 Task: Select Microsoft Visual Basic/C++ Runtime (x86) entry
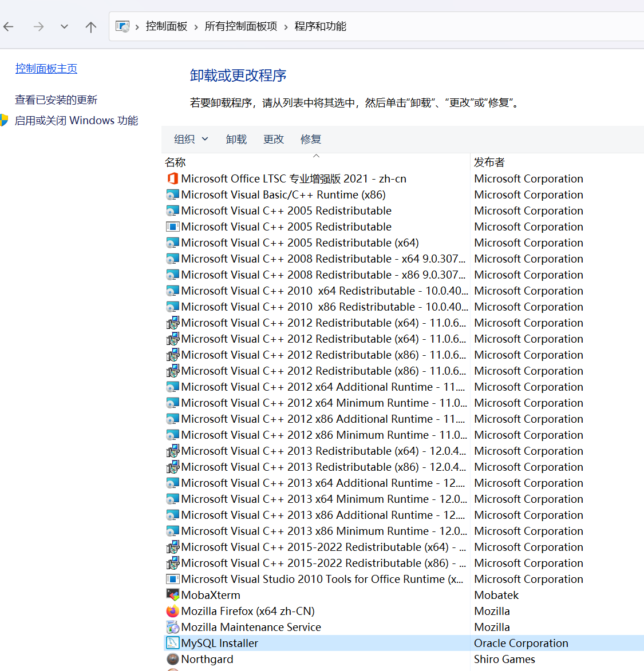click(283, 194)
